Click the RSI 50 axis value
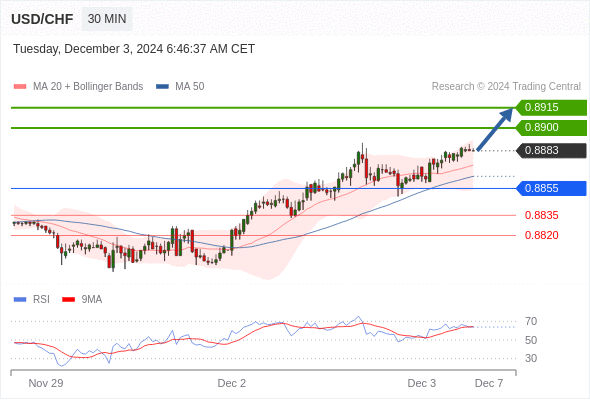Screen dimensions: 590x400 (x=531, y=341)
